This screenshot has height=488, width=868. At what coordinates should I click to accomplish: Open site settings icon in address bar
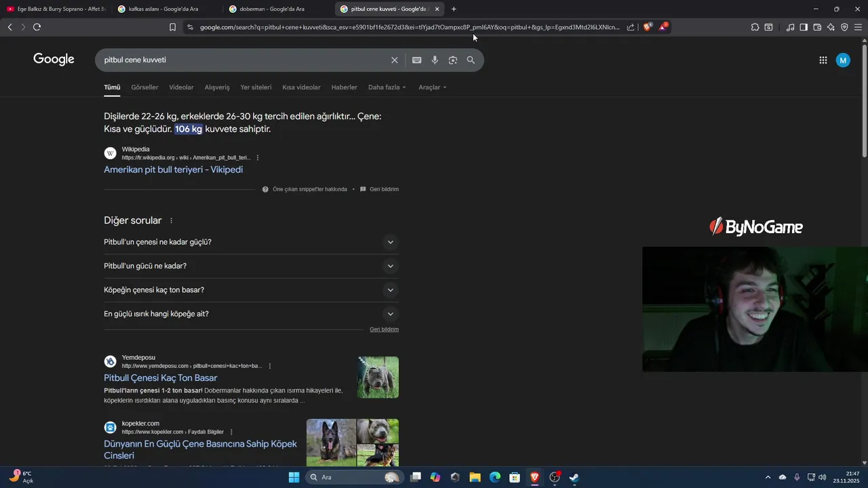click(x=190, y=27)
